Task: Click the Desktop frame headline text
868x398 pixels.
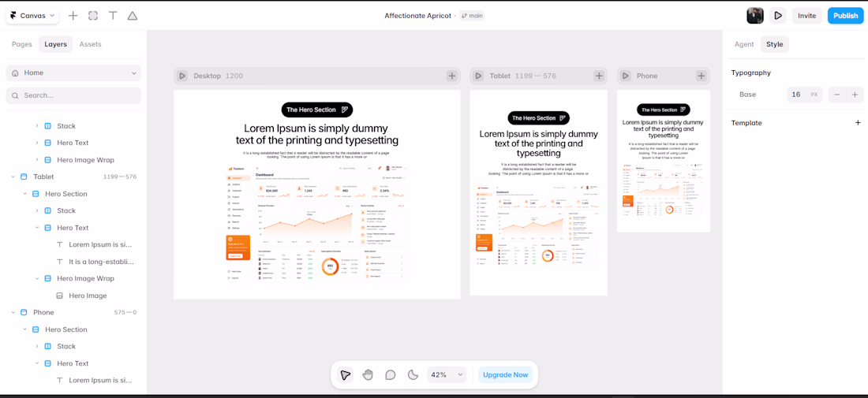Action: pyautogui.click(x=316, y=134)
